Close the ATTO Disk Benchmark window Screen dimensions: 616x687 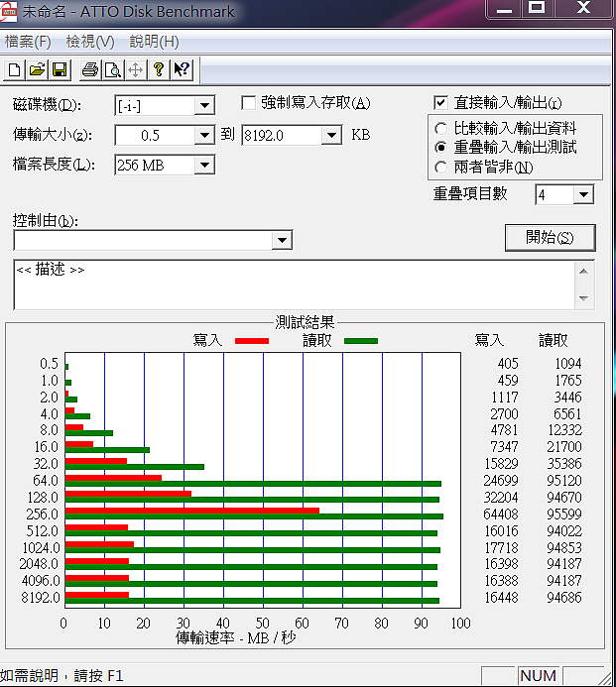click(583, 8)
